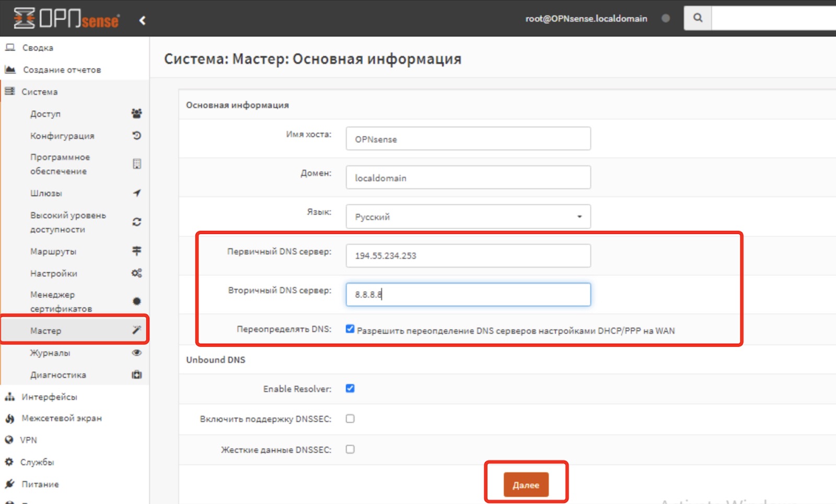Open the Шлюзы navigation arrow icon

click(136, 193)
